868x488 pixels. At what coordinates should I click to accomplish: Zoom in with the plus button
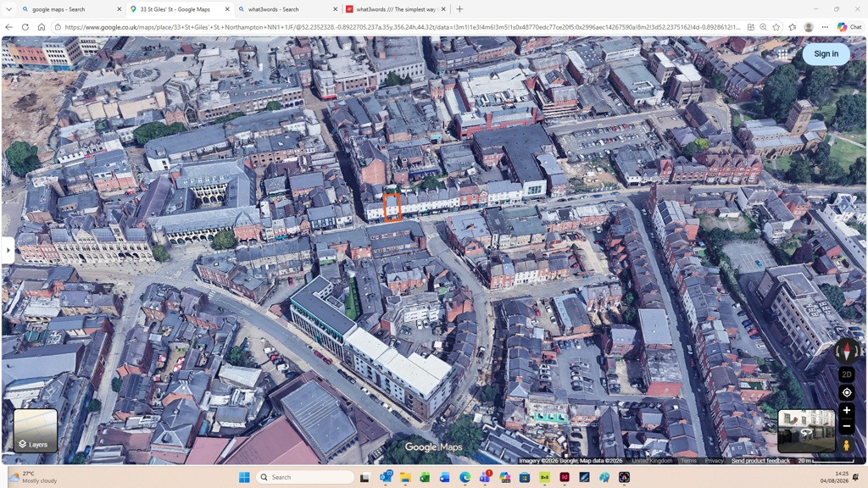tap(847, 411)
